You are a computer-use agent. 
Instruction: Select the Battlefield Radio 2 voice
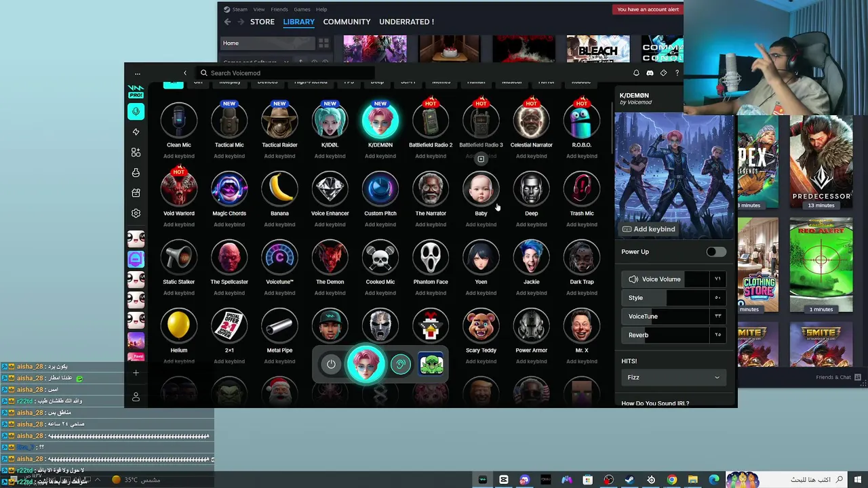[x=431, y=121]
